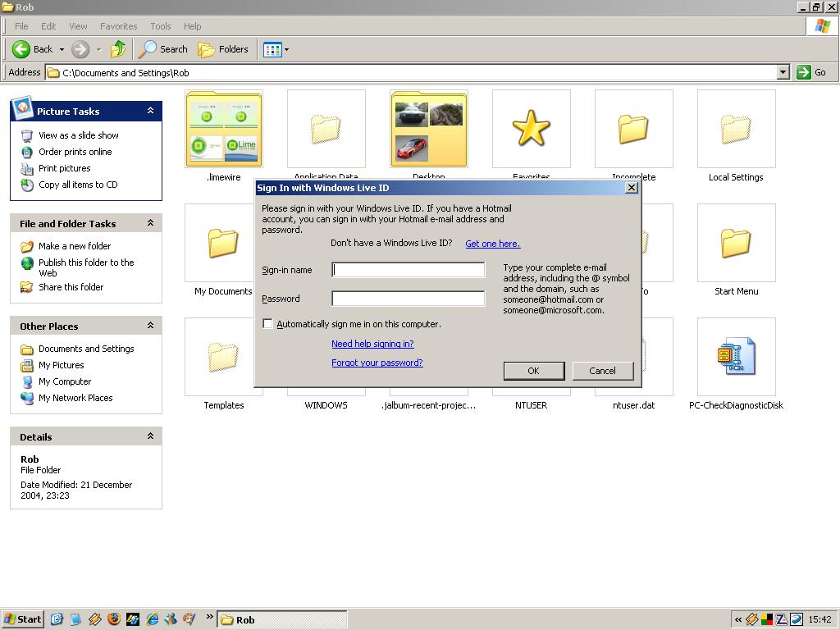Collapse the Details panel
The height and width of the screenshot is (630, 840).
click(151, 436)
